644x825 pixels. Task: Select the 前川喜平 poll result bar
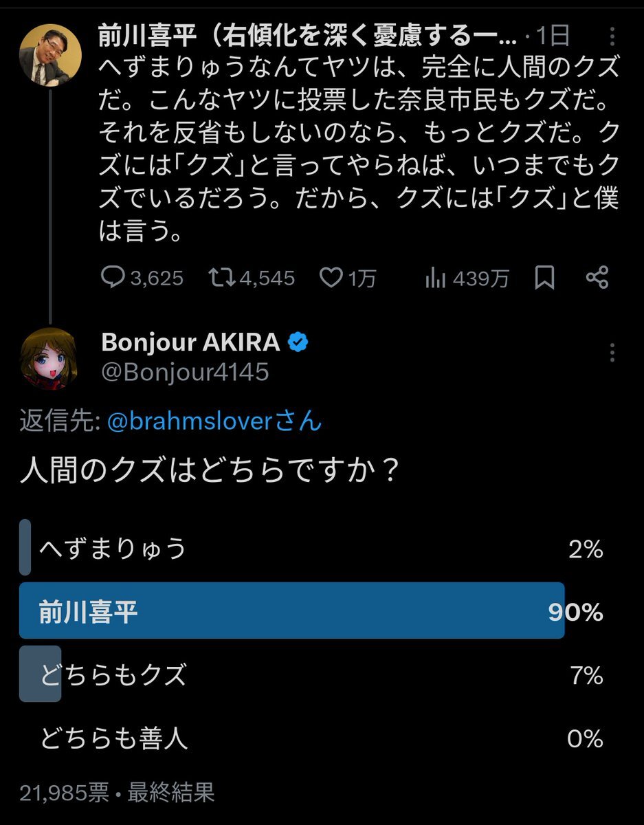[x=291, y=611]
